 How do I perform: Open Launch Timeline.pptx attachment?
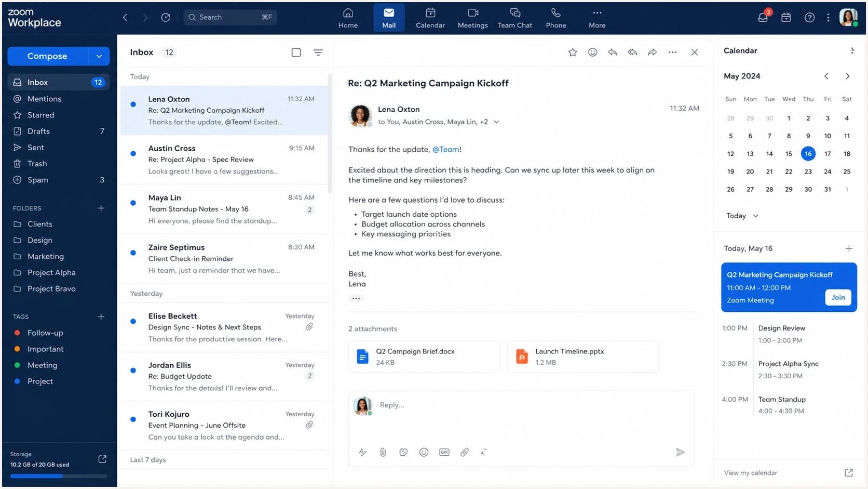click(583, 356)
